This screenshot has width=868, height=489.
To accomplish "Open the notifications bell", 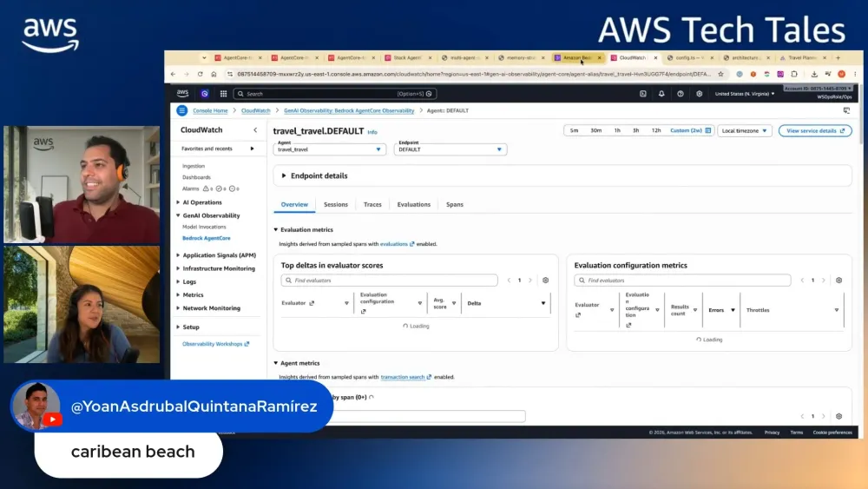I will [661, 94].
